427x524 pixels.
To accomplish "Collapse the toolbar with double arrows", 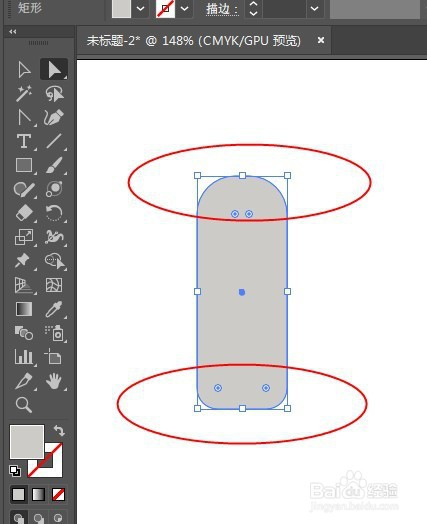I will click(13, 31).
